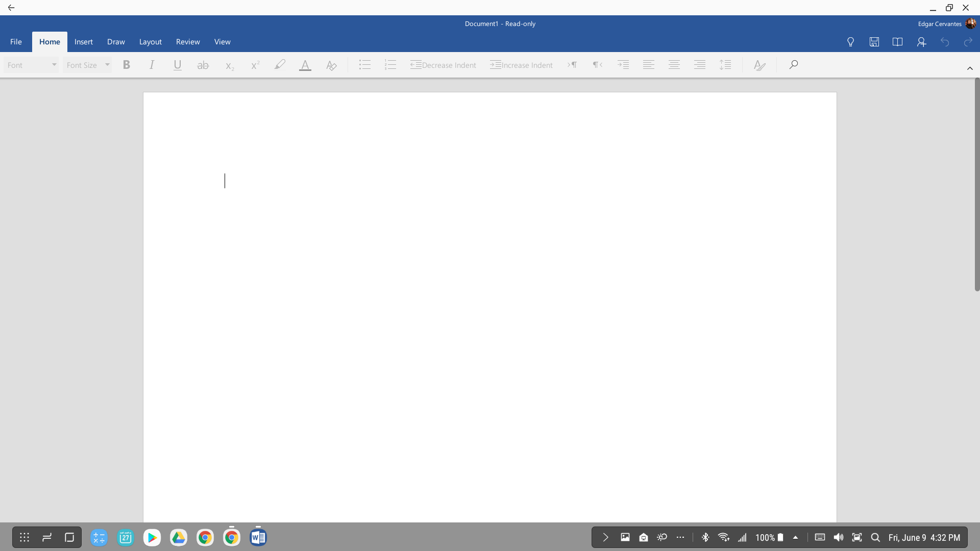Click the bulleted list icon

click(364, 65)
